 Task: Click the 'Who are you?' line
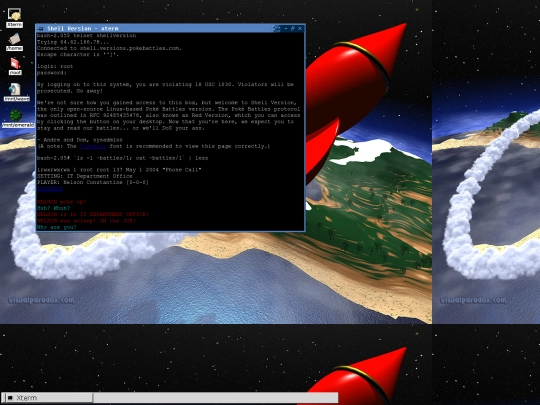(x=56, y=227)
